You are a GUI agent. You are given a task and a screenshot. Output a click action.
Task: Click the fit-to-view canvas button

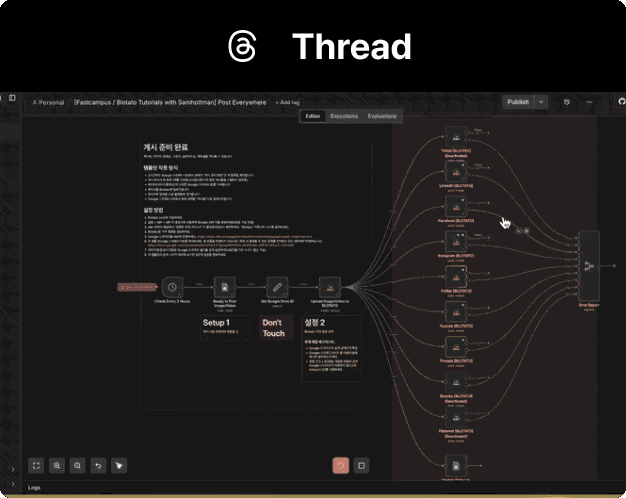pyautogui.click(x=36, y=466)
